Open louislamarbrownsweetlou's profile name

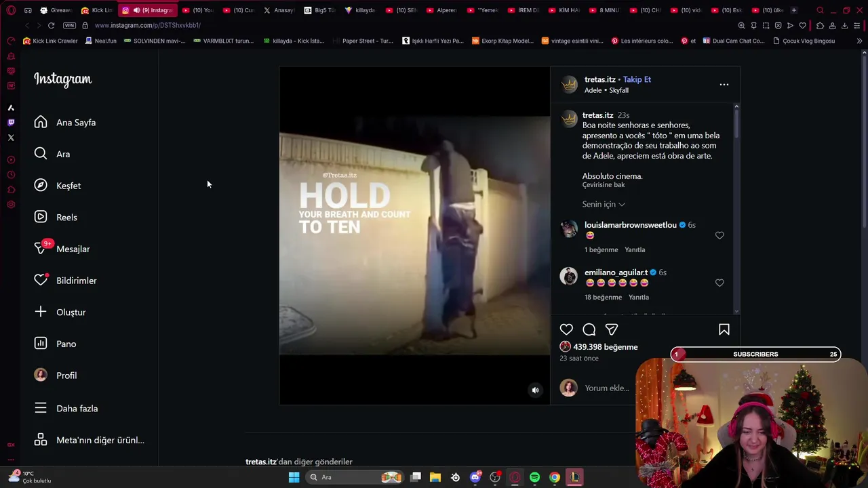point(631,225)
